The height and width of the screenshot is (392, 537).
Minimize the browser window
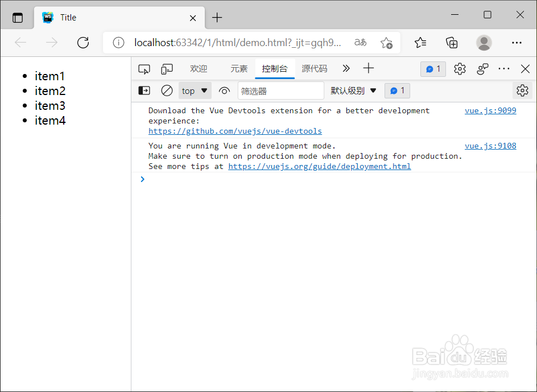click(x=455, y=15)
